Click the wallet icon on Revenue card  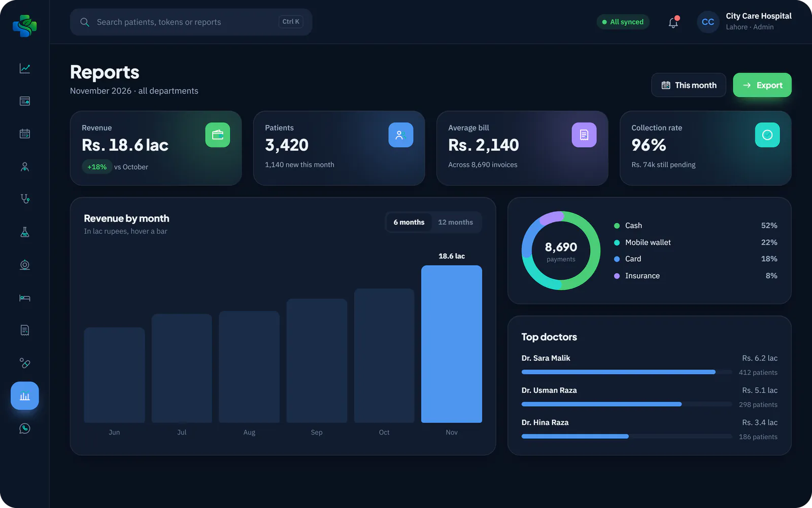[x=218, y=135]
